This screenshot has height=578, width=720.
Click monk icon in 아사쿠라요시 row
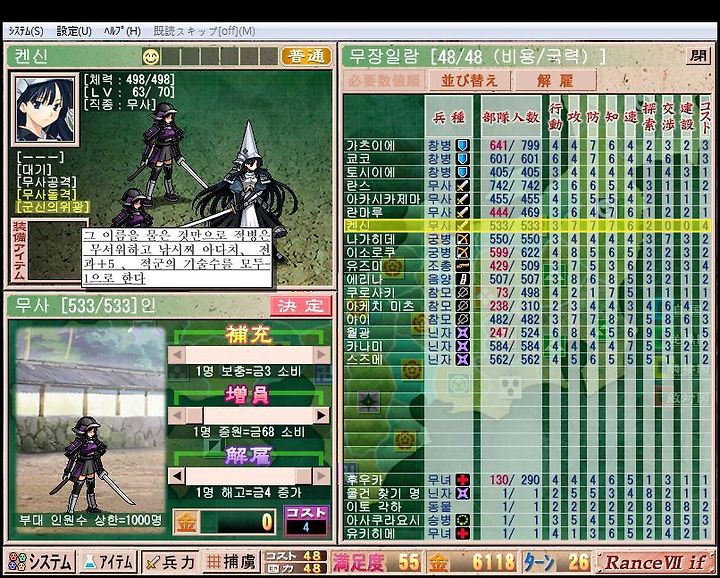coord(462,520)
